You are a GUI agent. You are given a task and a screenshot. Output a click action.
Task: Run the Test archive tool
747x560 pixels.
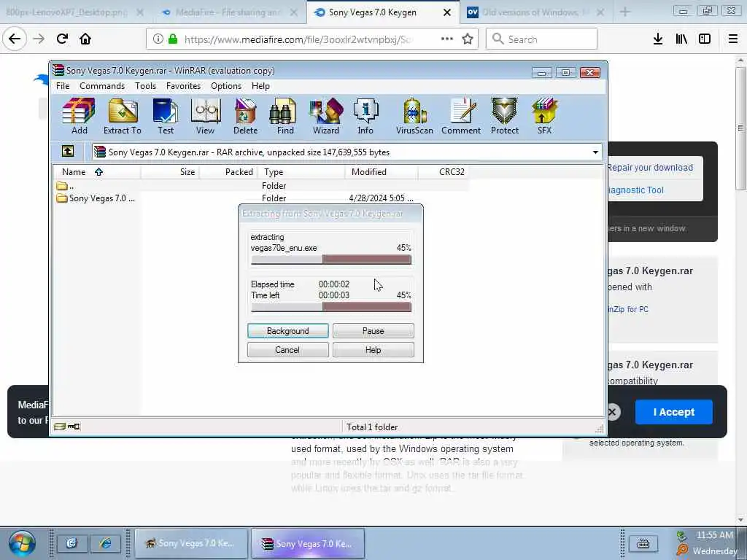166,116
